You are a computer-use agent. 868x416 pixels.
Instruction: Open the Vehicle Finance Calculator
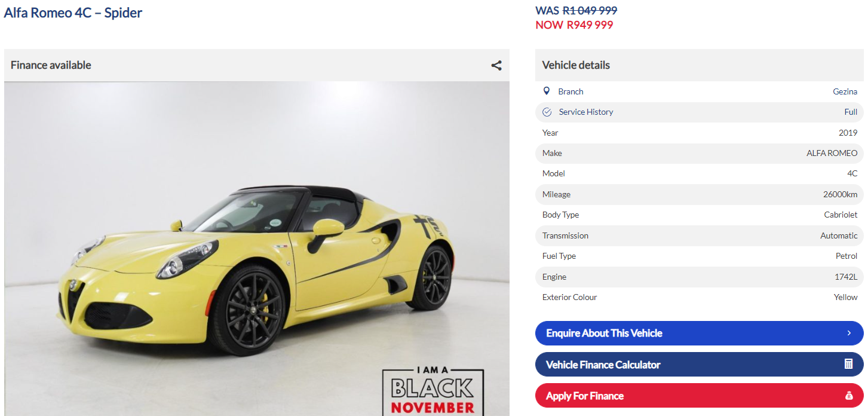(699, 365)
